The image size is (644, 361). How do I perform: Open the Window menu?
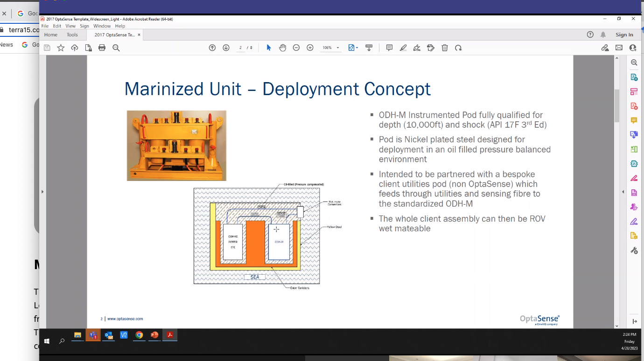coord(102,26)
